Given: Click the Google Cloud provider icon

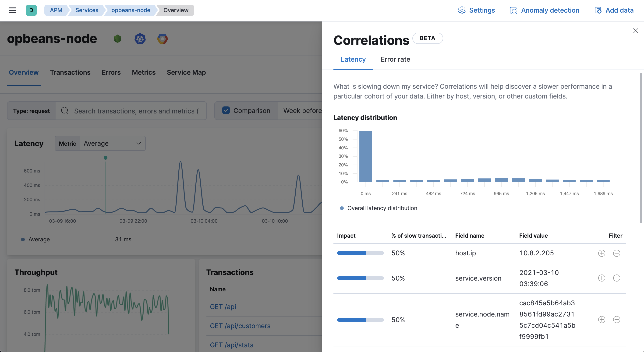Looking at the screenshot, I should coord(163,39).
